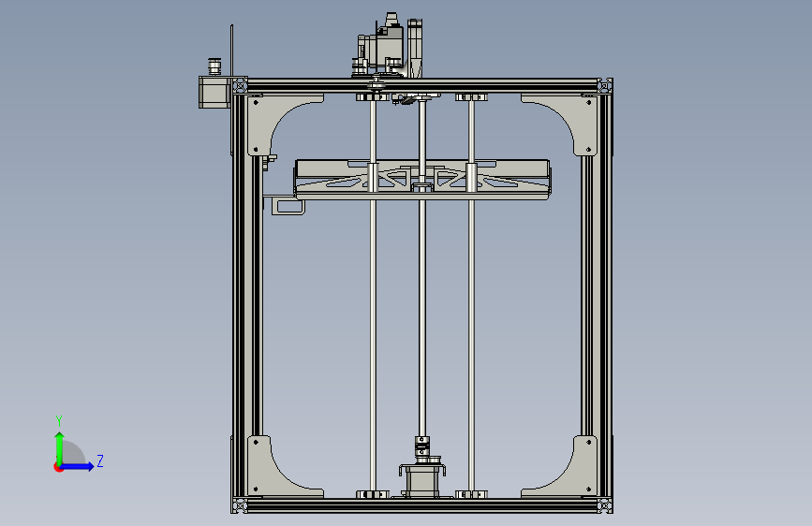
Task: Select the thin vertical plate above the top-left corner
Action: 231,51
